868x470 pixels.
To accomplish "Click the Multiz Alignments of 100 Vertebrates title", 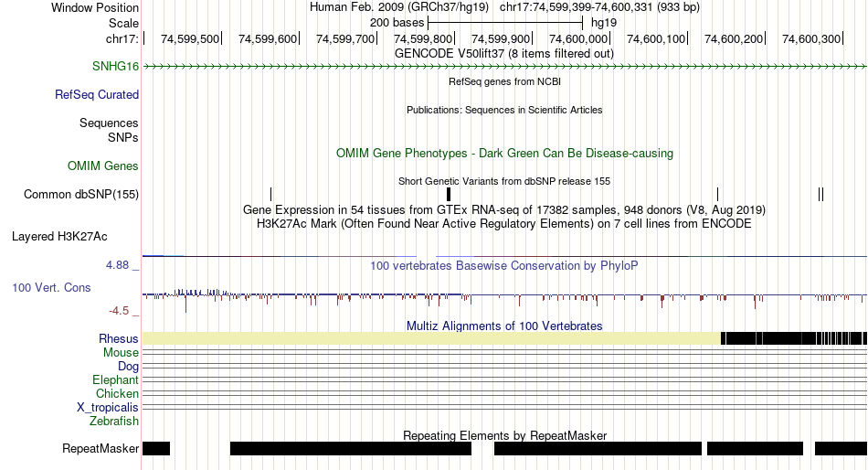I will point(504,326).
